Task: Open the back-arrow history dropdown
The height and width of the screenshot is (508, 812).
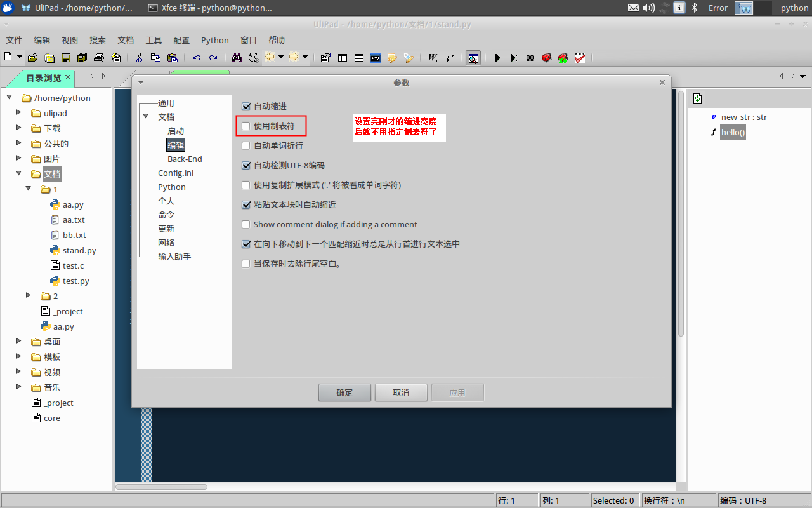Action: [281, 57]
